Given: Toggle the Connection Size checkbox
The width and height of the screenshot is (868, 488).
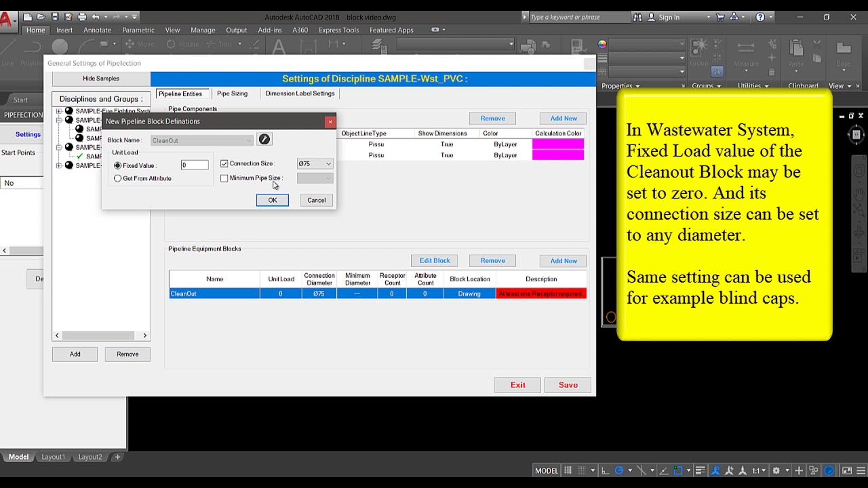Looking at the screenshot, I should (224, 163).
